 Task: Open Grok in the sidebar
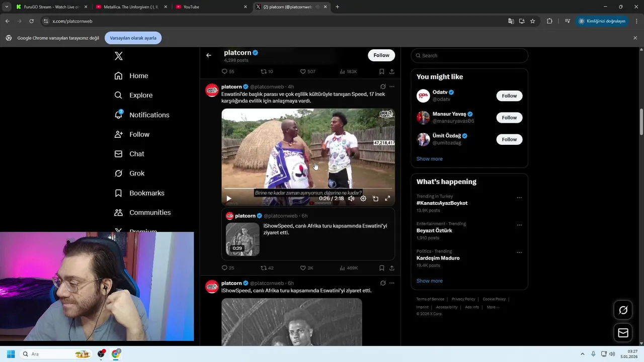pyautogui.click(x=129, y=173)
